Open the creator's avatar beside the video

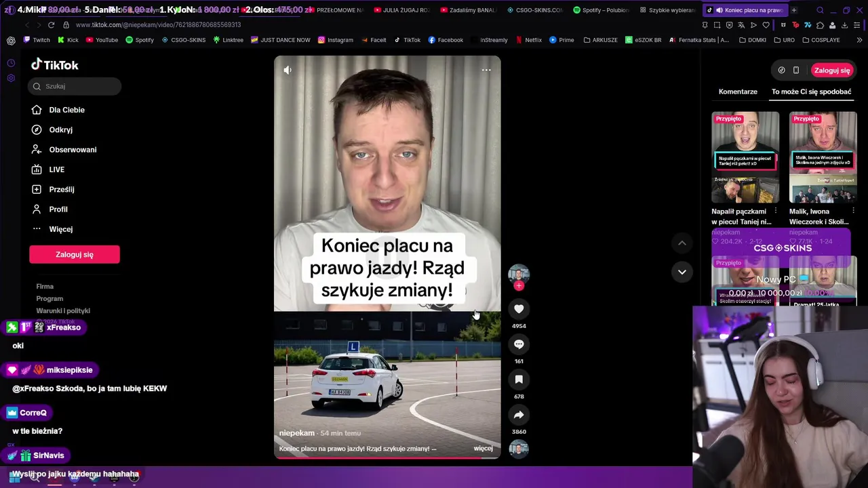click(x=519, y=274)
